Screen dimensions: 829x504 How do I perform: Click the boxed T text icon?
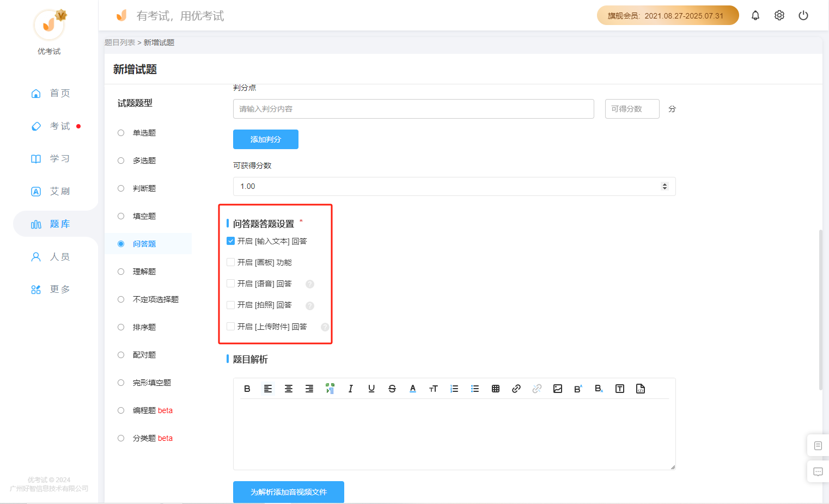(620, 389)
